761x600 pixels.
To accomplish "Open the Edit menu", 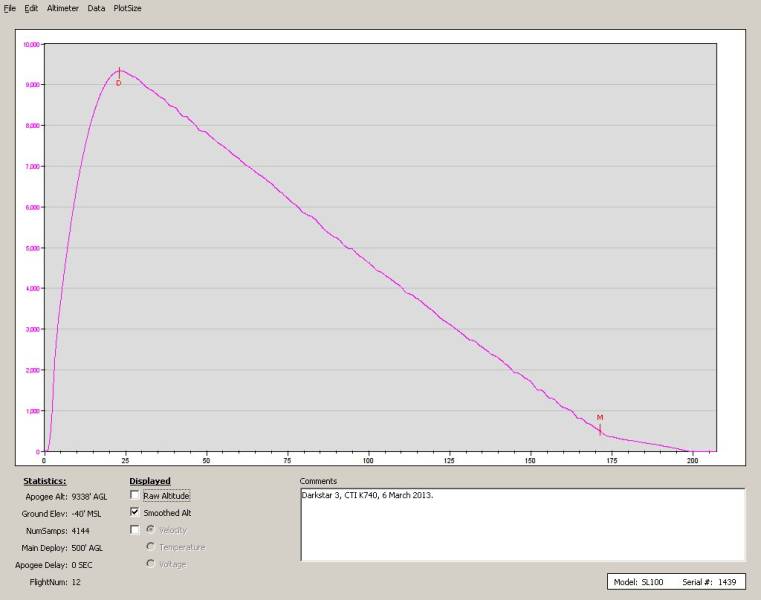I will 31,7.
